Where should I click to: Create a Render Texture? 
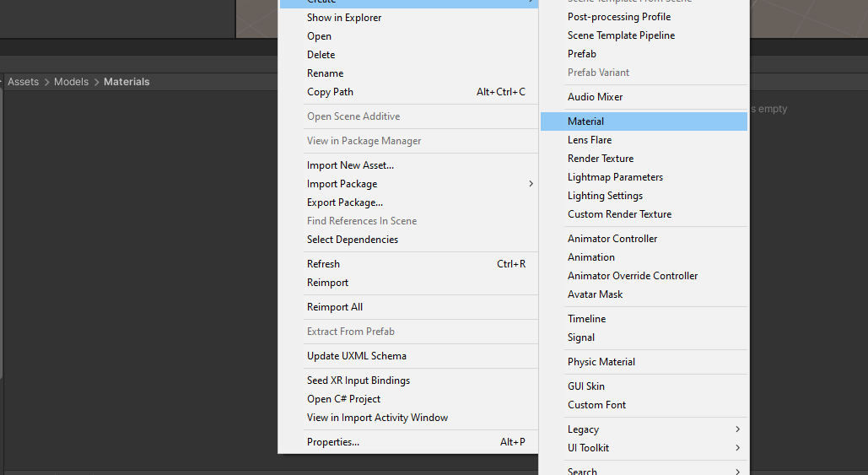point(601,159)
